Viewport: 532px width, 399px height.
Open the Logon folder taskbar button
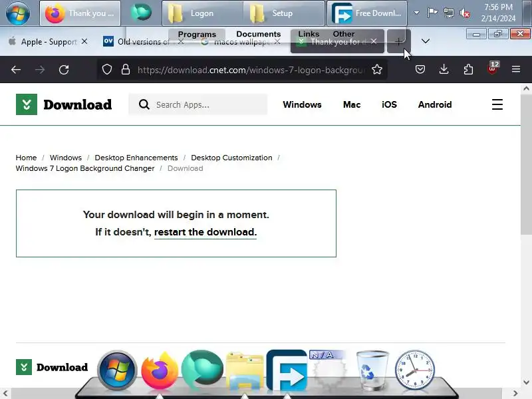203,13
